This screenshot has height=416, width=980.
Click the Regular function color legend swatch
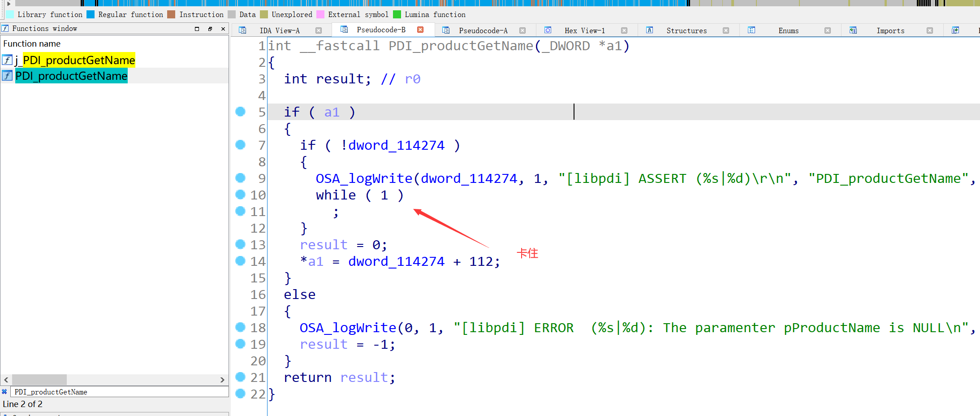[91, 14]
